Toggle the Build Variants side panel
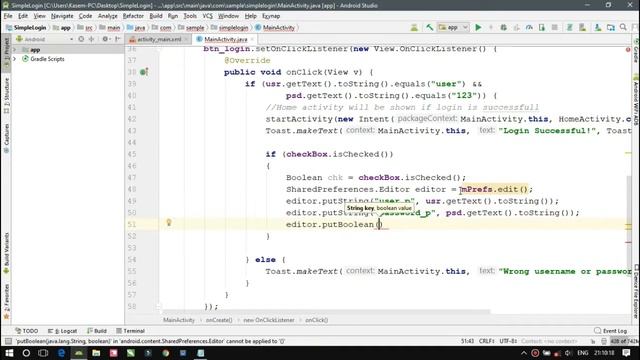The image size is (640, 360). pyautogui.click(x=6, y=253)
